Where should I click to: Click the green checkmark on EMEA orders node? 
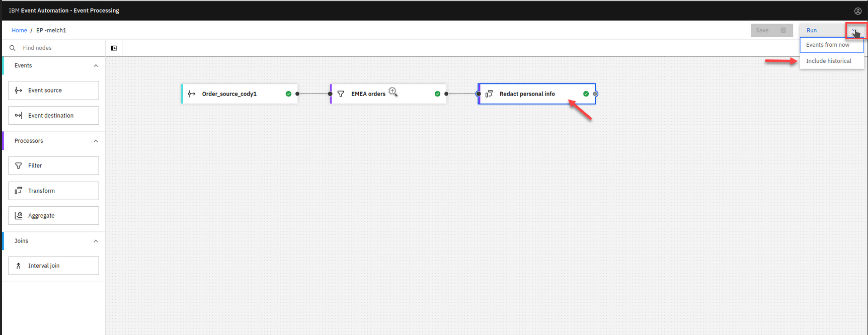[437, 94]
